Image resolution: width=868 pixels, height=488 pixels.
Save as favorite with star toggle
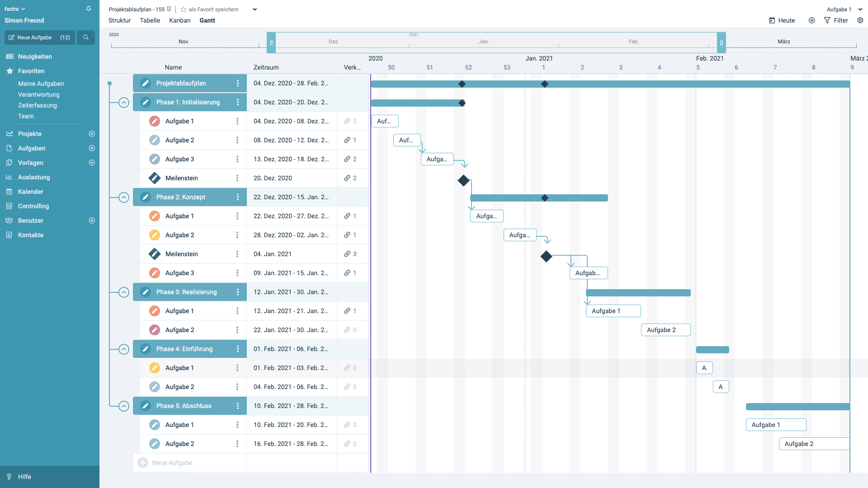coord(184,9)
